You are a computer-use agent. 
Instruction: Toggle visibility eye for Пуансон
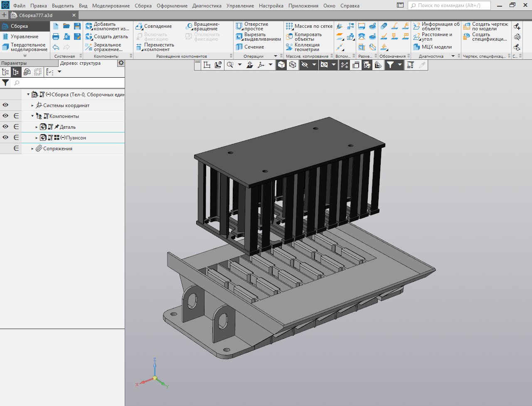point(5,137)
